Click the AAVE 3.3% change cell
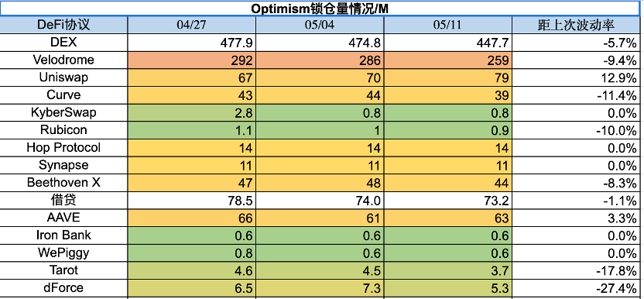Viewport: 644px width, 299px height. point(576,218)
